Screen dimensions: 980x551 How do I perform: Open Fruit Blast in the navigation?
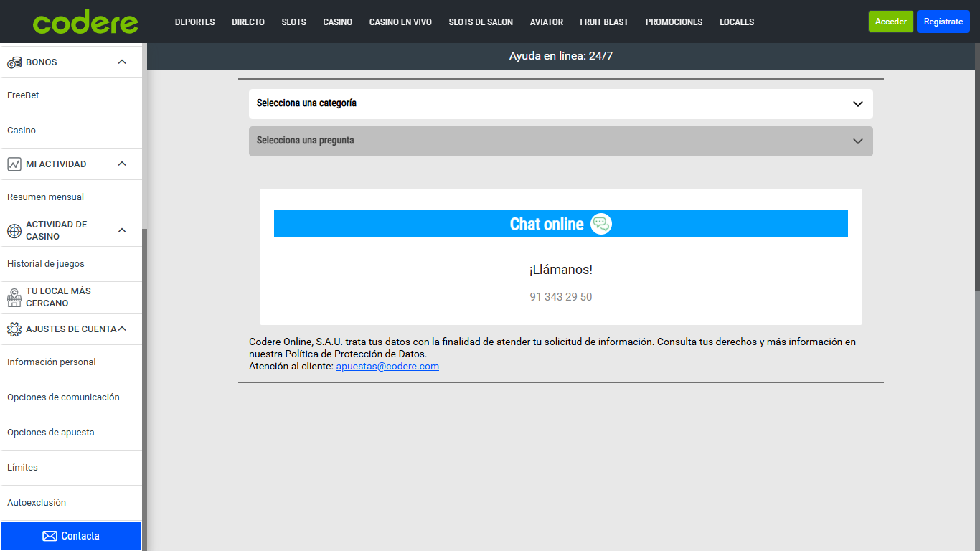(x=604, y=22)
